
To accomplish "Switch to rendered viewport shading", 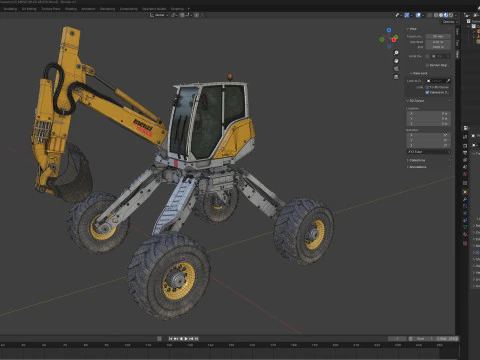I will click(451, 15).
